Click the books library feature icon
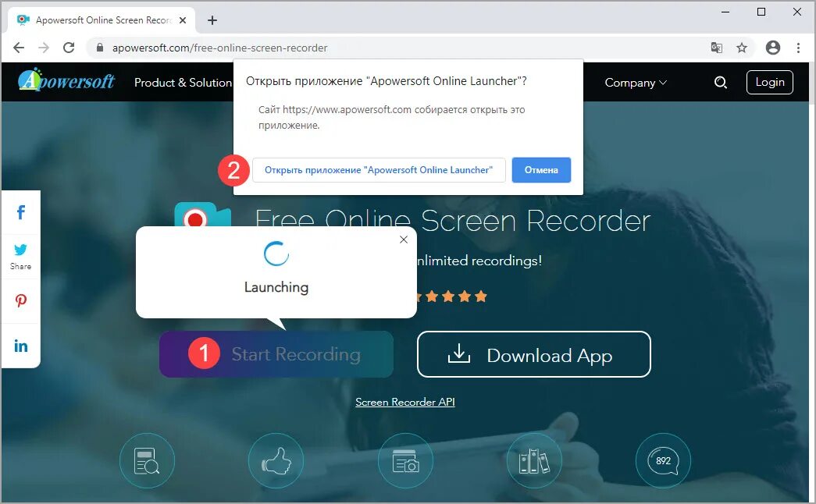816x504 pixels. [x=534, y=461]
